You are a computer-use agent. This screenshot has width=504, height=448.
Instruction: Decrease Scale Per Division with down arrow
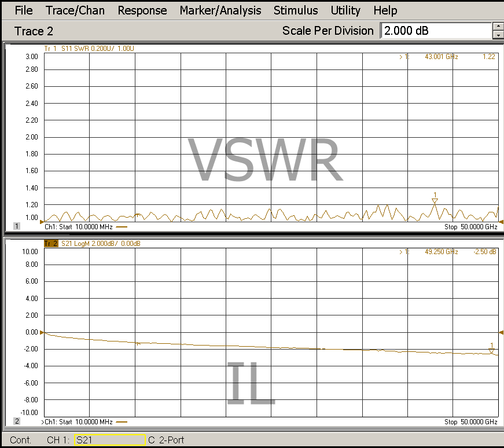(498, 35)
